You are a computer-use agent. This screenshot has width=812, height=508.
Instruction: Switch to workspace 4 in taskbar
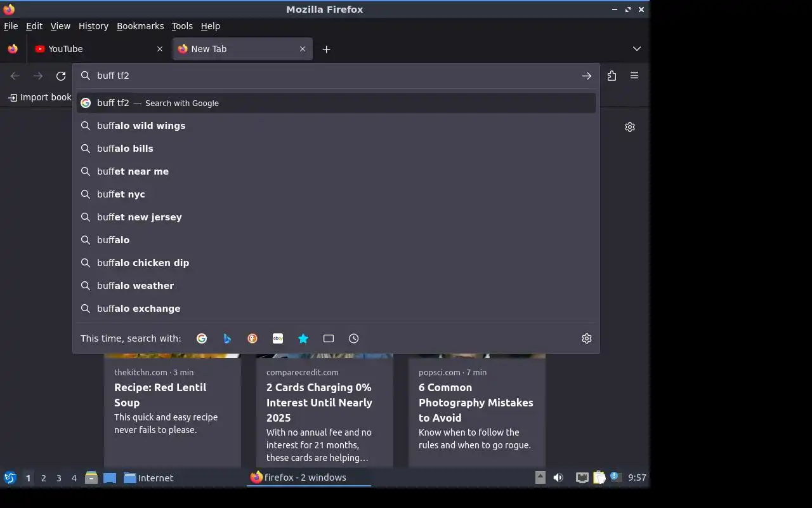tap(74, 478)
